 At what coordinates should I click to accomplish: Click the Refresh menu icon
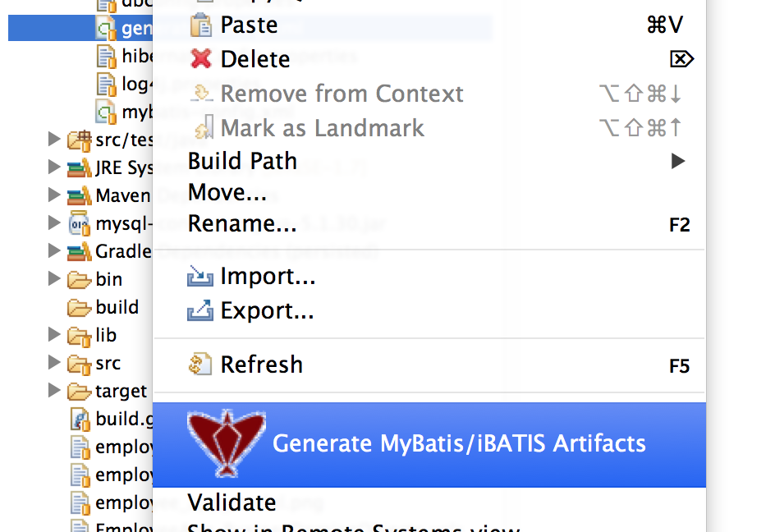(200, 364)
